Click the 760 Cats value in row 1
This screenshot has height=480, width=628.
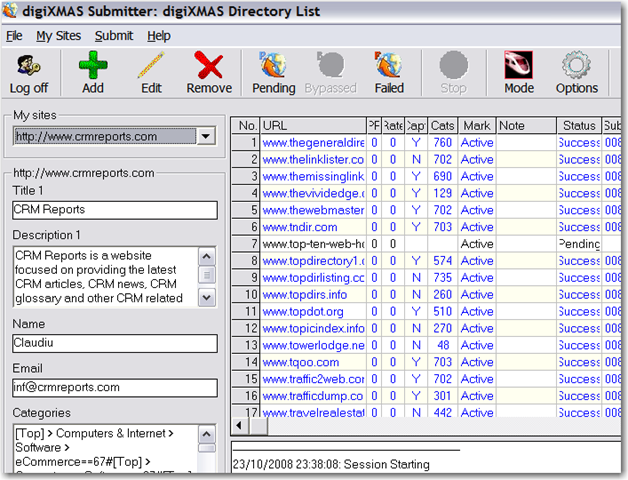click(x=442, y=143)
